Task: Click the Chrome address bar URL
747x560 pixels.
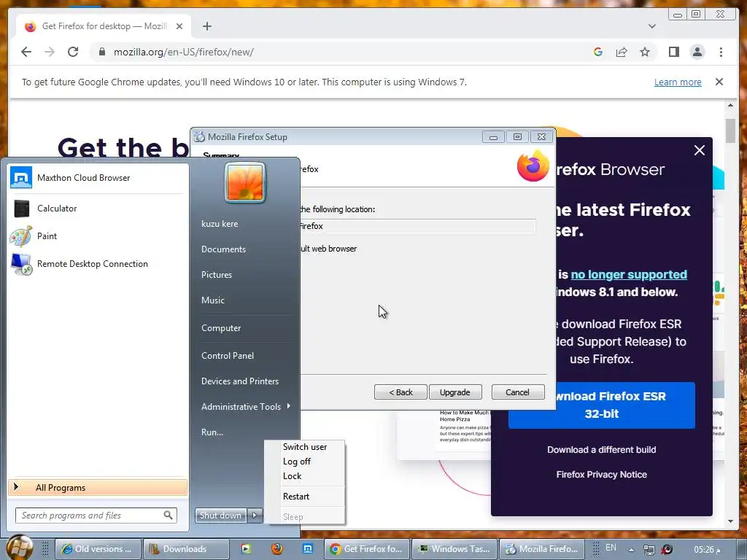Action: [x=183, y=52]
